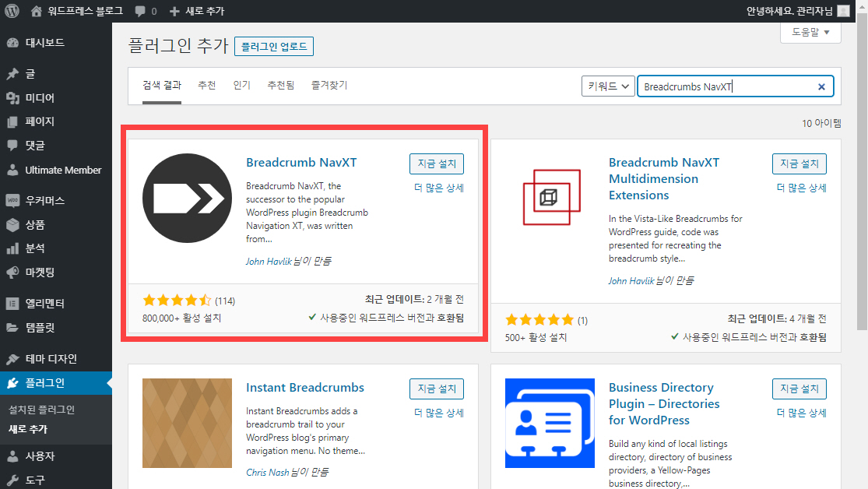Install Breadcrumb NavXT Multidimension Extensions plugin
The height and width of the screenshot is (489, 868).
pyautogui.click(x=799, y=164)
